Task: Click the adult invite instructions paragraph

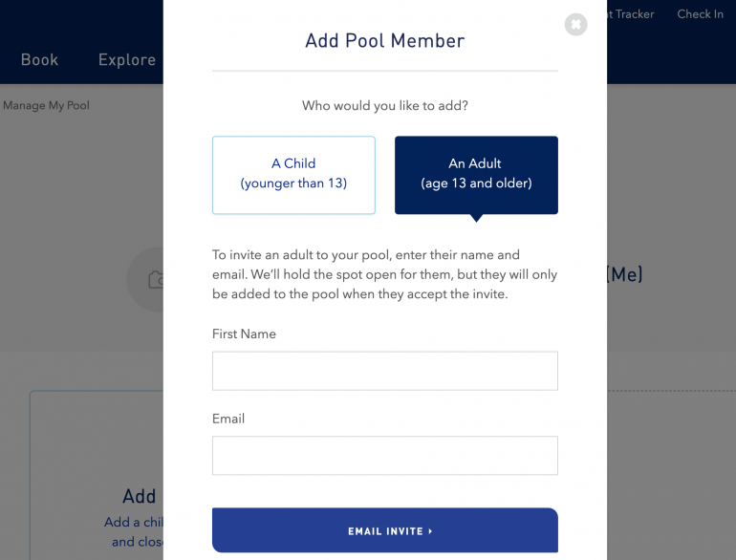Action: 384,274
